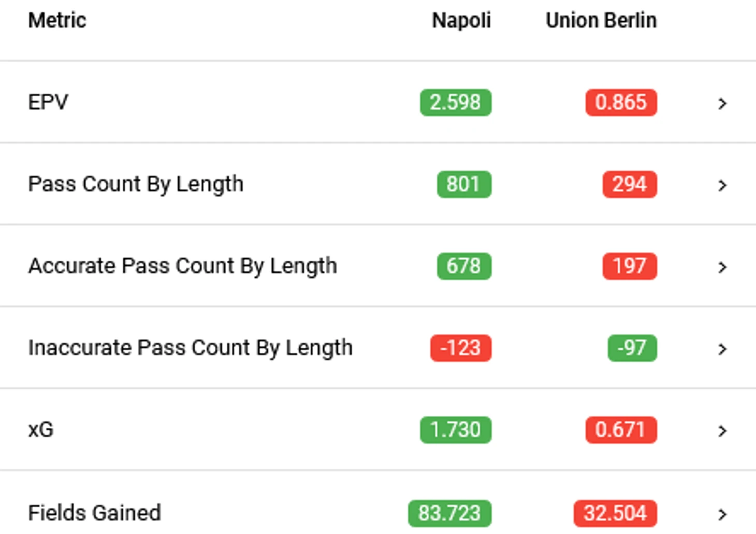The height and width of the screenshot is (534, 756).
Task: Click the Metric column header
Action: [57, 21]
